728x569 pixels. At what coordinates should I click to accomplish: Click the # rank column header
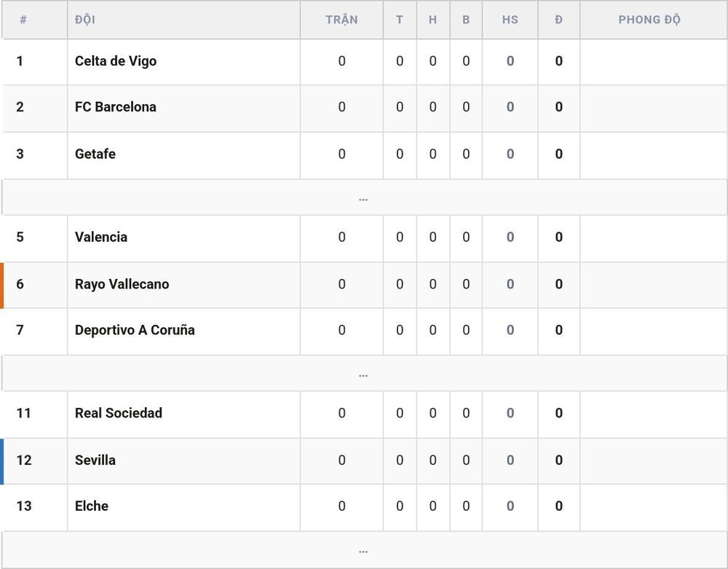(23, 20)
